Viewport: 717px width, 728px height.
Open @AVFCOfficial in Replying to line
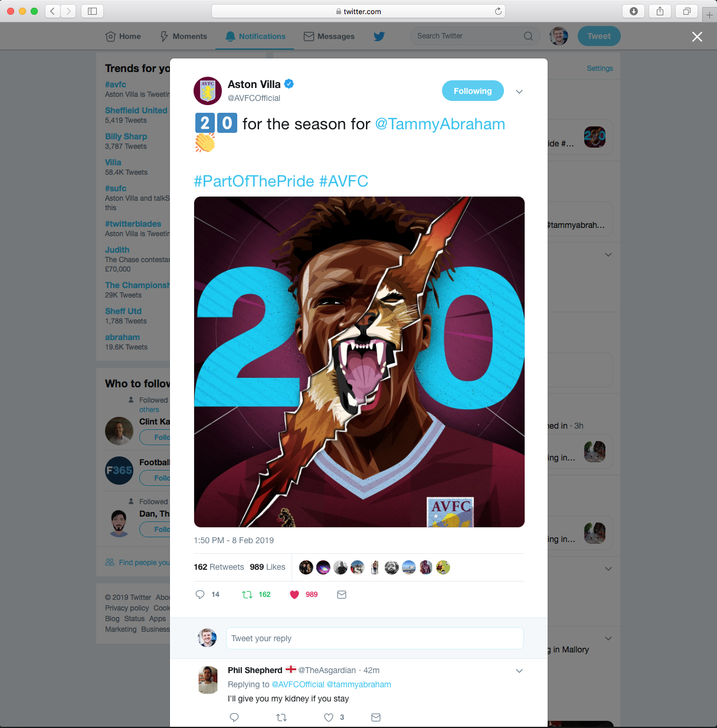coord(298,684)
